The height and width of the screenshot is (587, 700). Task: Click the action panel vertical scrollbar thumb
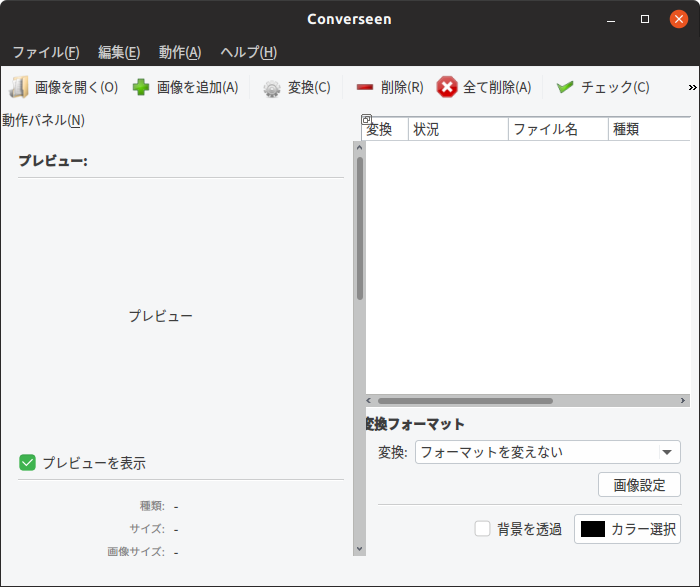tap(360, 228)
